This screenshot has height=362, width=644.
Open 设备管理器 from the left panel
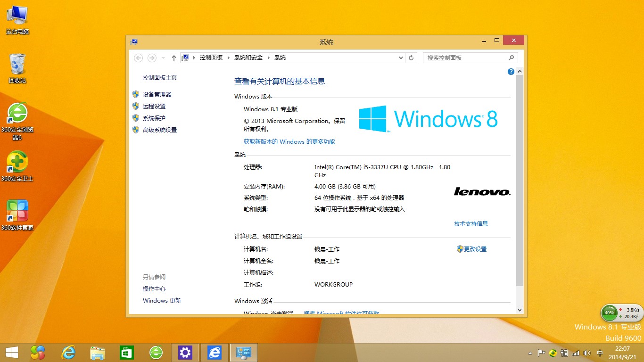click(x=157, y=94)
